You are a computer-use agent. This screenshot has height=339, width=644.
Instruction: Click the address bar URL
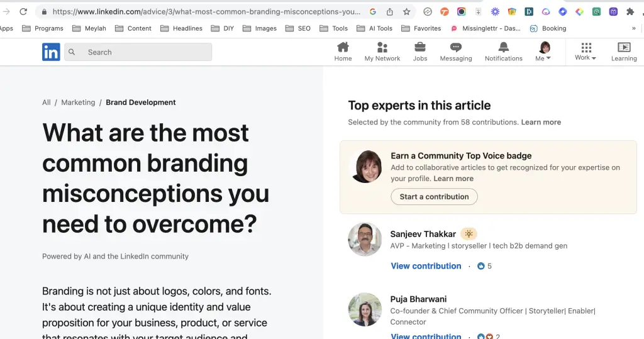pyautogui.click(x=206, y=11)
